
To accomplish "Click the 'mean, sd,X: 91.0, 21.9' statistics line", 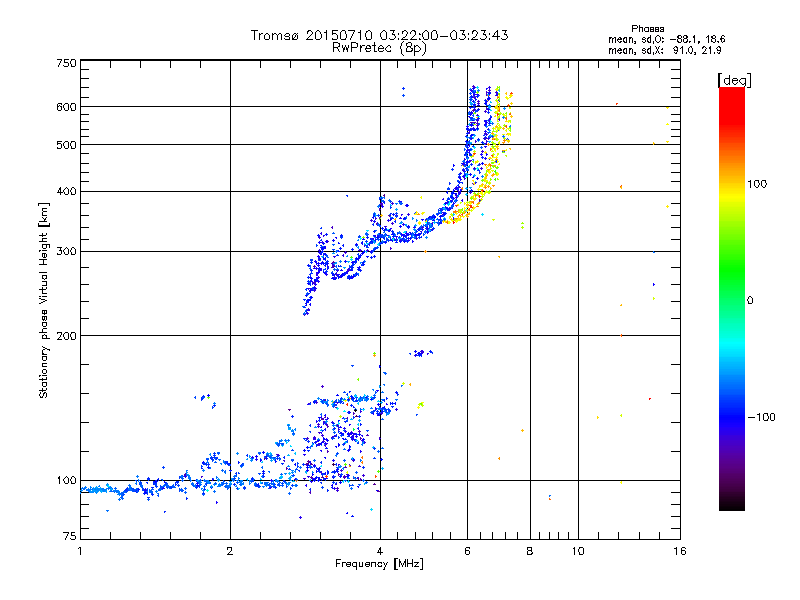I will (664, 51).
